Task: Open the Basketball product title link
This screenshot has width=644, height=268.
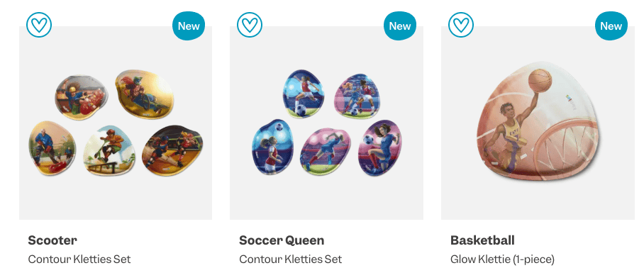Action: [x=482, y=240]
